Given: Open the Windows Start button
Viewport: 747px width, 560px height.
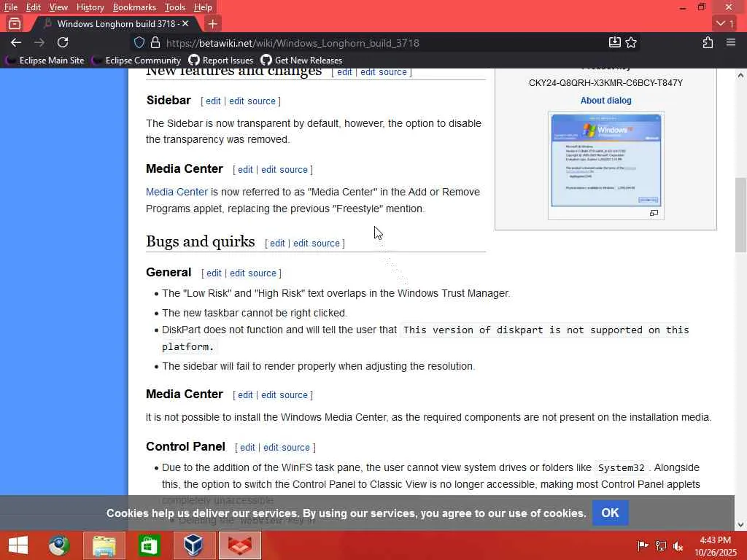Looking at the screenshot, I should pyautogui.click(x=18, y=545).
